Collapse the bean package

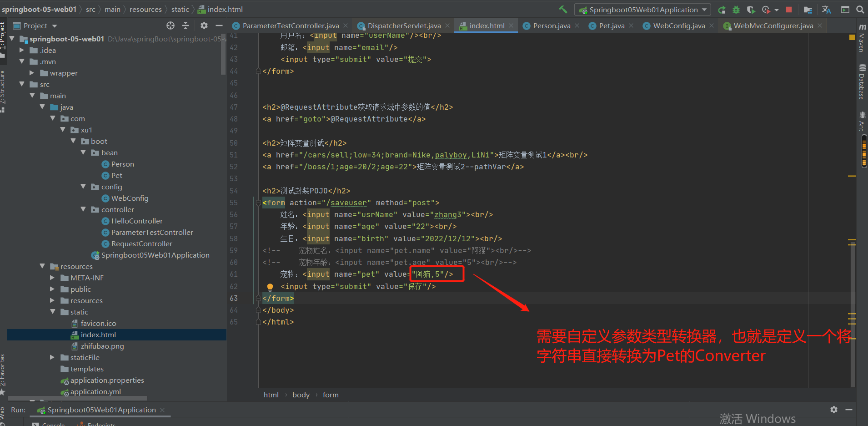coord(83,152)
